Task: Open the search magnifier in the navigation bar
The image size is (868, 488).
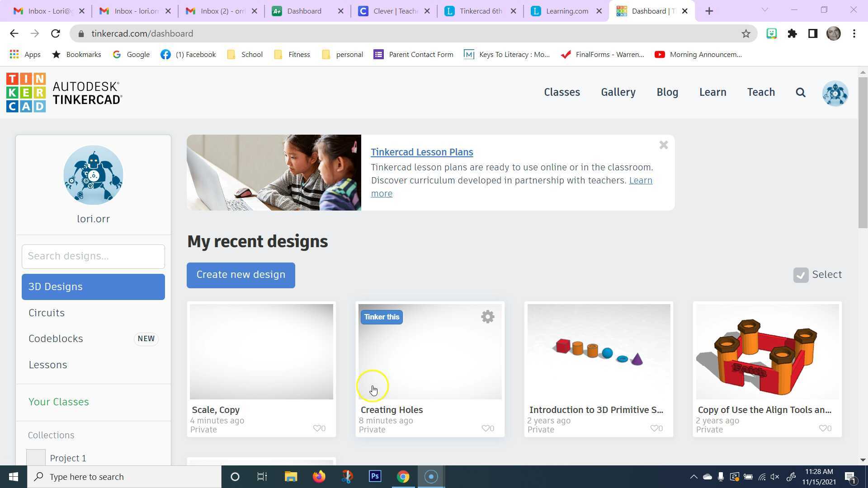Action: coord(800,92)
